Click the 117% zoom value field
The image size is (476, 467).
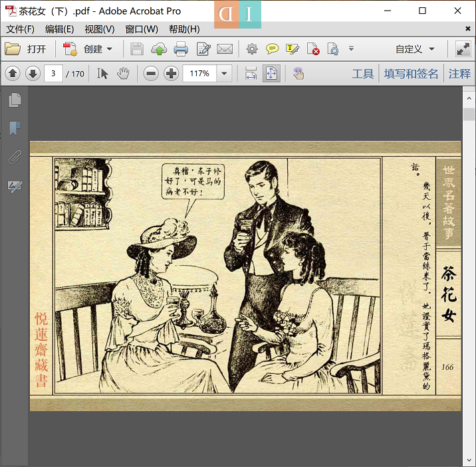pyautogui.click(x=199, y=73)
